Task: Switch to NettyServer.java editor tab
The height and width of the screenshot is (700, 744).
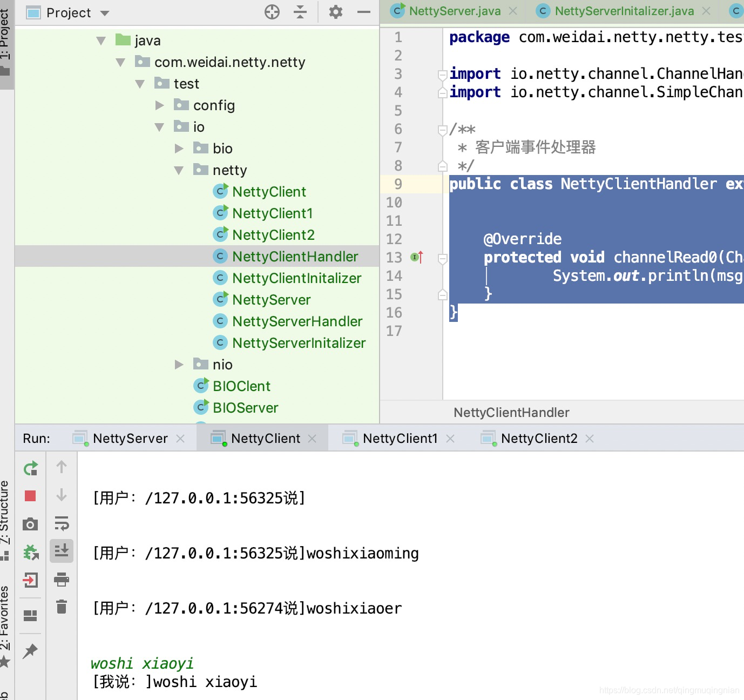Action: point(455,11)
